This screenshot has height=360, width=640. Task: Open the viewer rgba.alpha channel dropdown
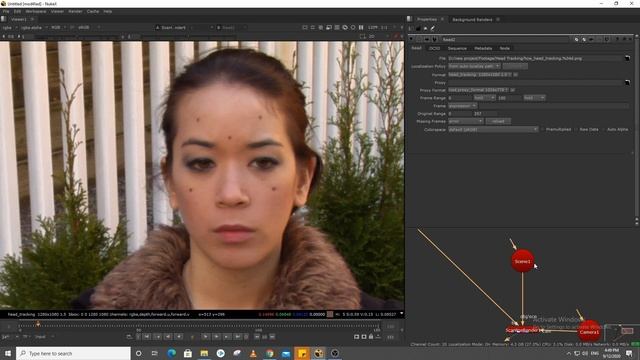click(x=33, y=27)
